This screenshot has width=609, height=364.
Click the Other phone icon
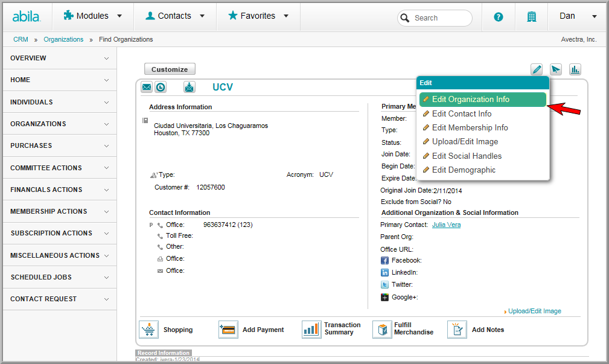click(x=160, y=247)
